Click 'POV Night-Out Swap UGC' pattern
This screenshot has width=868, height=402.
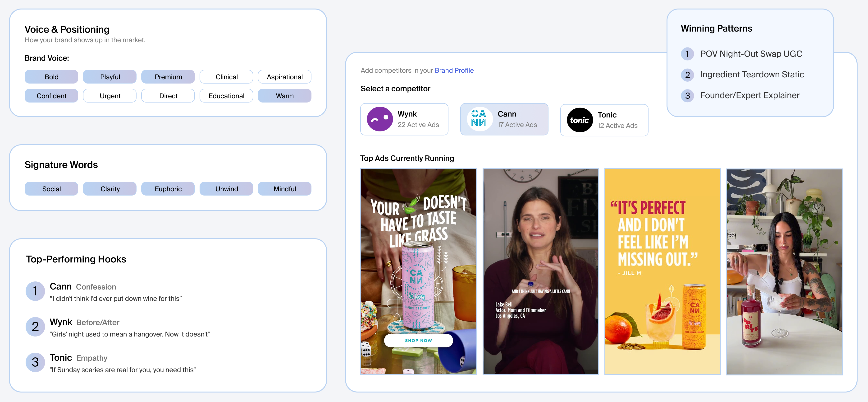pos(751,54)
